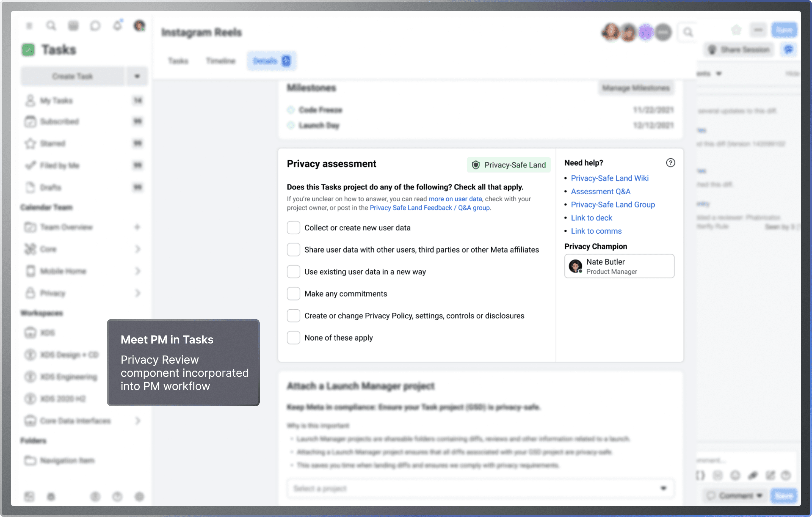This screenshot has width=812, height=517.
Task: Check 'Make any commitments' box
Action: coord(293,294)
